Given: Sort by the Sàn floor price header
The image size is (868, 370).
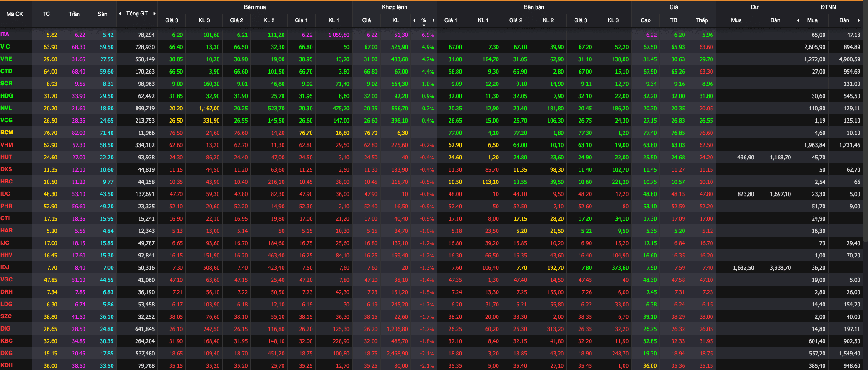Looking at the screenshot, I should [102, 14].
